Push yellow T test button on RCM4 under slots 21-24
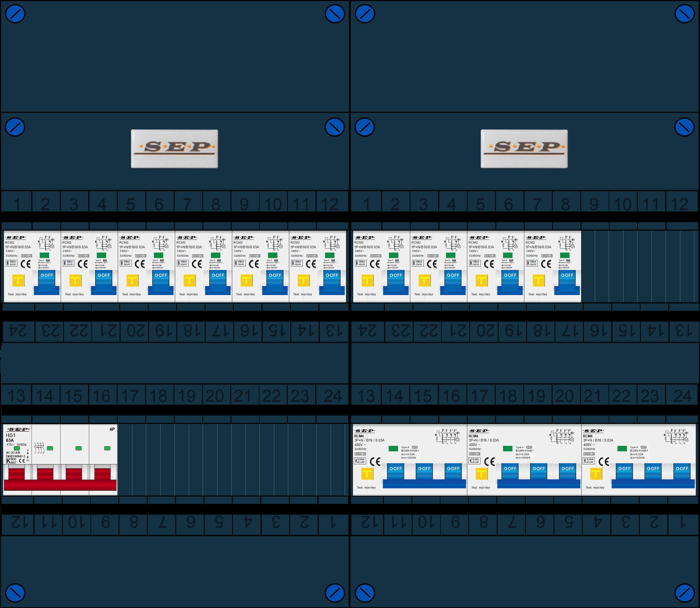Screen dimensions: 700x608 (x=596, y=474)
